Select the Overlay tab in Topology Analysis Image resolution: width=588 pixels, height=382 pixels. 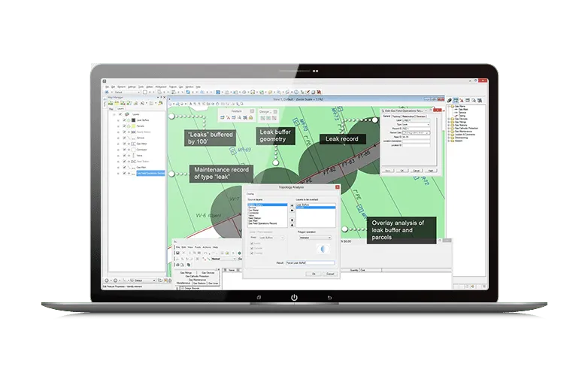pos(250,194)
